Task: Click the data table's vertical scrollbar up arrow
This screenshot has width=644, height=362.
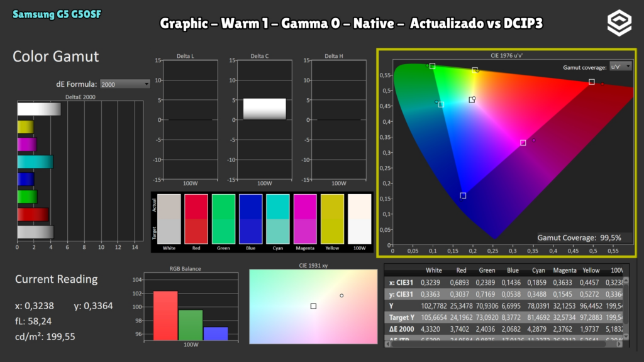Action: [626, 281]
